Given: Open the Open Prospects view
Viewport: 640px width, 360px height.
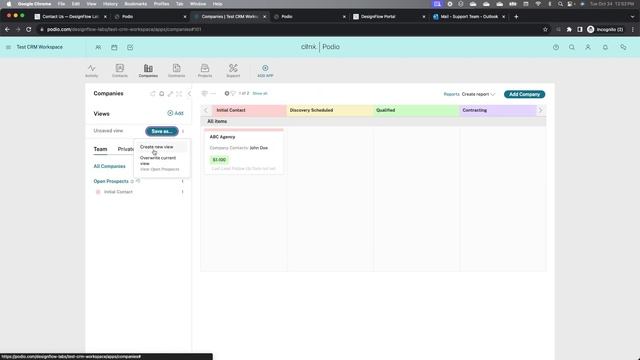Looking at the screenshot, I should click(111, 181).
